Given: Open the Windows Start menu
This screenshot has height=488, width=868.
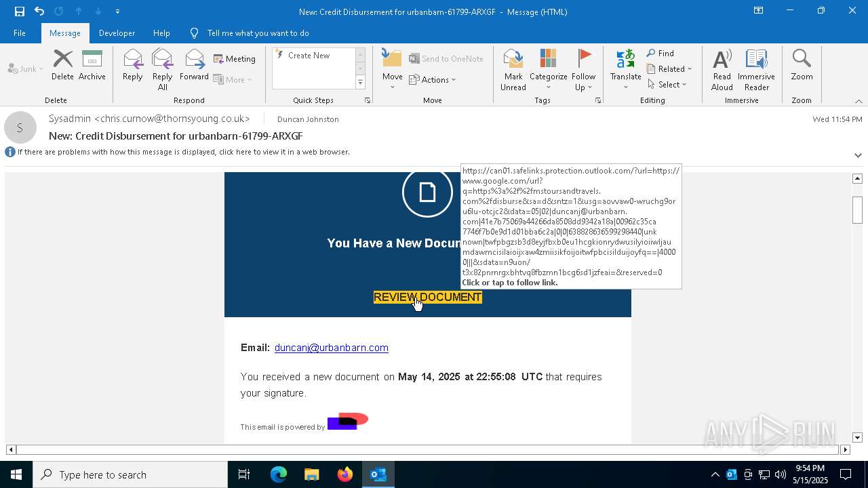Looking at the screenshot, I should pos(16,474).
